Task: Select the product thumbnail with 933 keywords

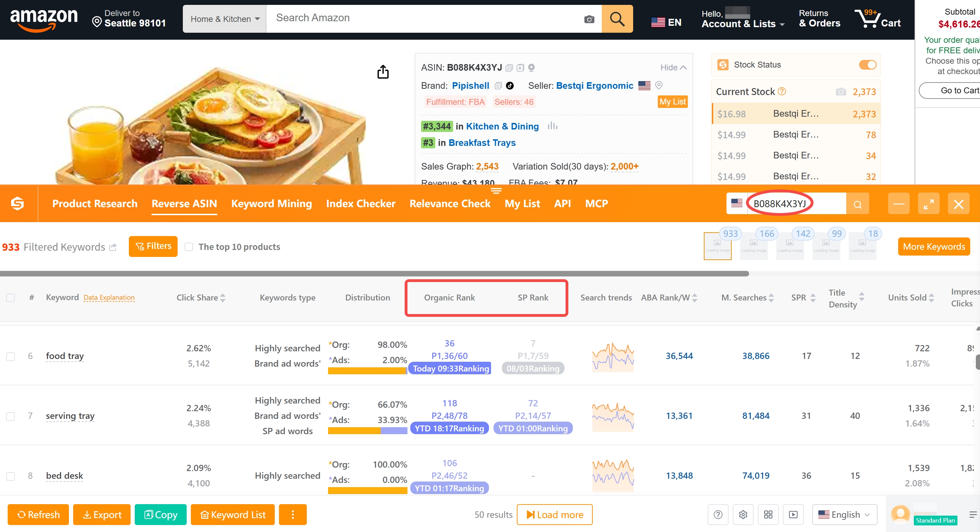Action: (x=717, y=247)
